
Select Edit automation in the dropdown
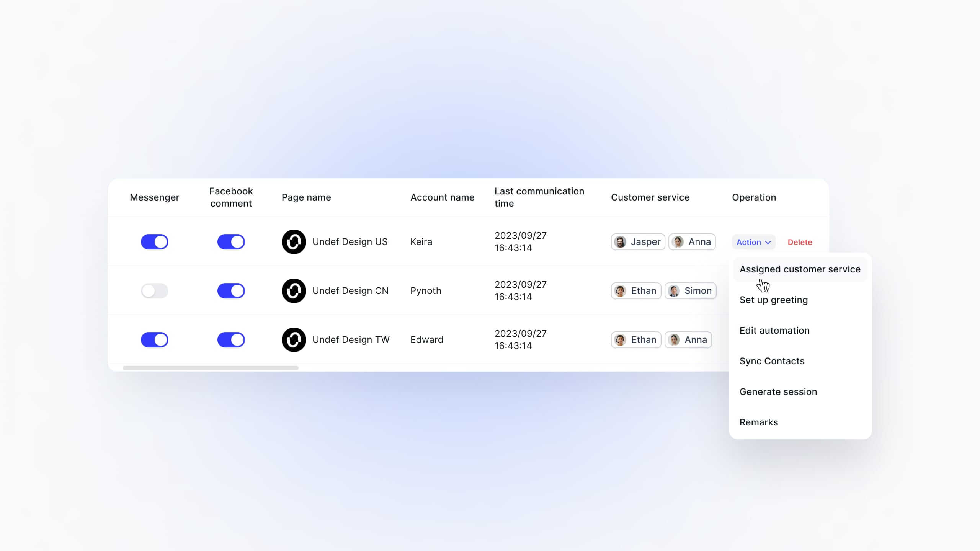(774, 331)
